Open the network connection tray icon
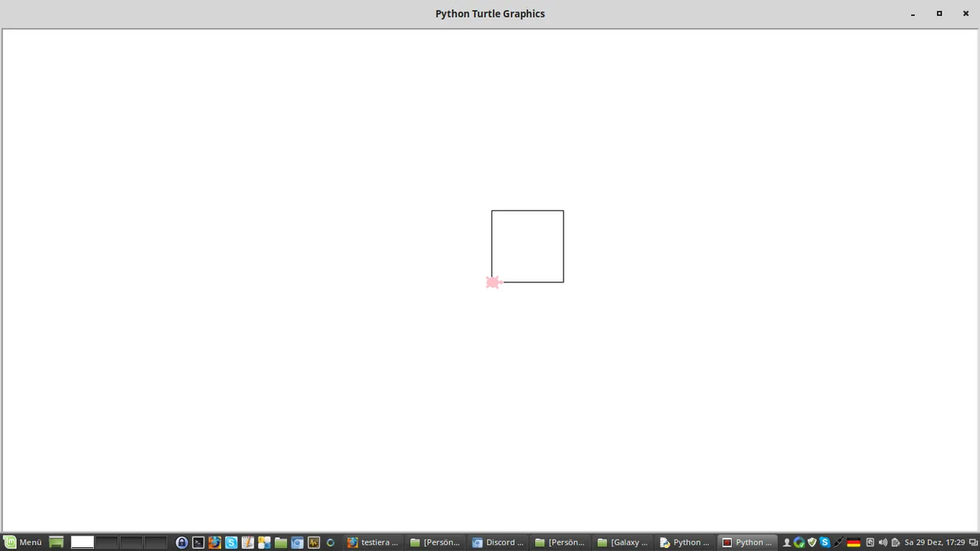 click(839, 542)
